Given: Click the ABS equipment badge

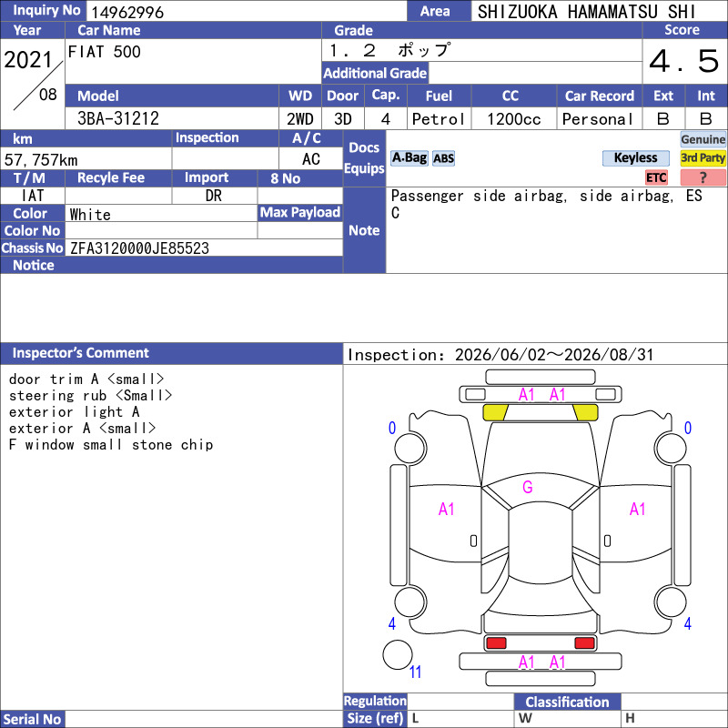Looking at the screenshot, I should point(443,158).
